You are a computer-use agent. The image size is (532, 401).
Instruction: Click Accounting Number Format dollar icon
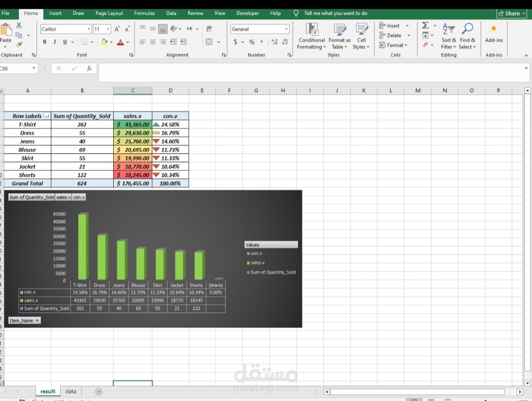(x=235, y=42)
